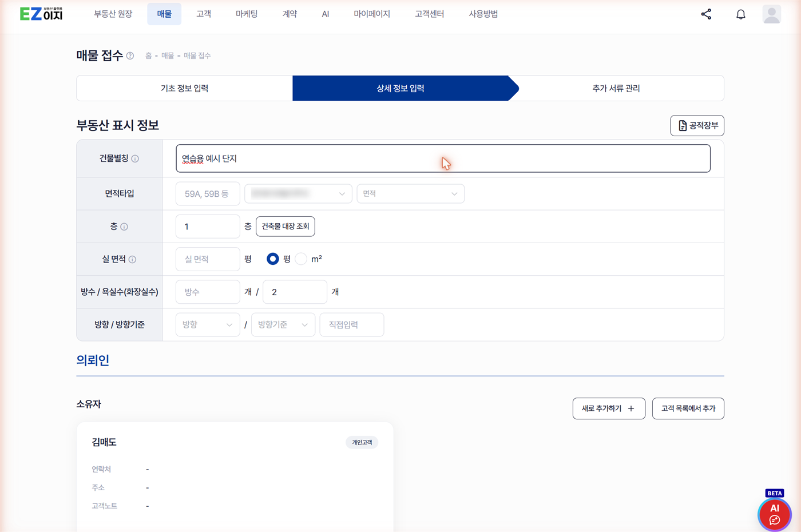Screen dimensions: 801x532
Task: Click the 소유자 subheading
Action: [89, 404]
